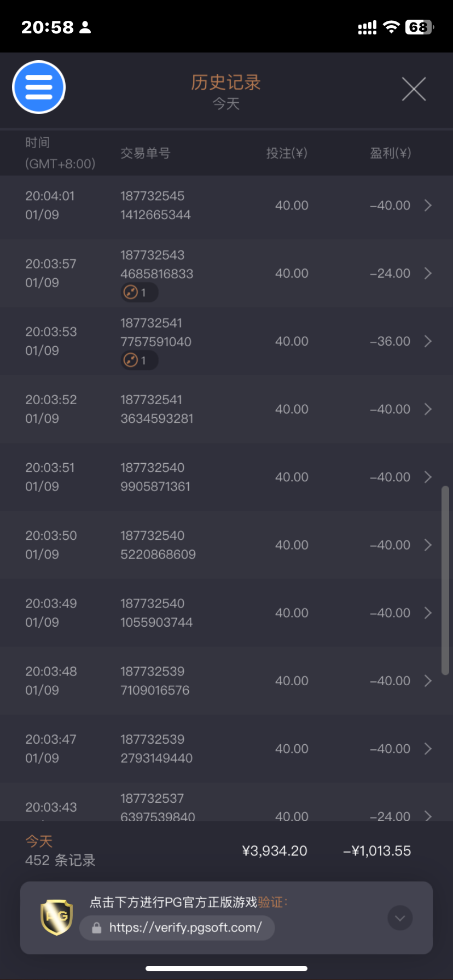
Task: Expand the 20:03:50 record chevron
Action: pos(428,545)
